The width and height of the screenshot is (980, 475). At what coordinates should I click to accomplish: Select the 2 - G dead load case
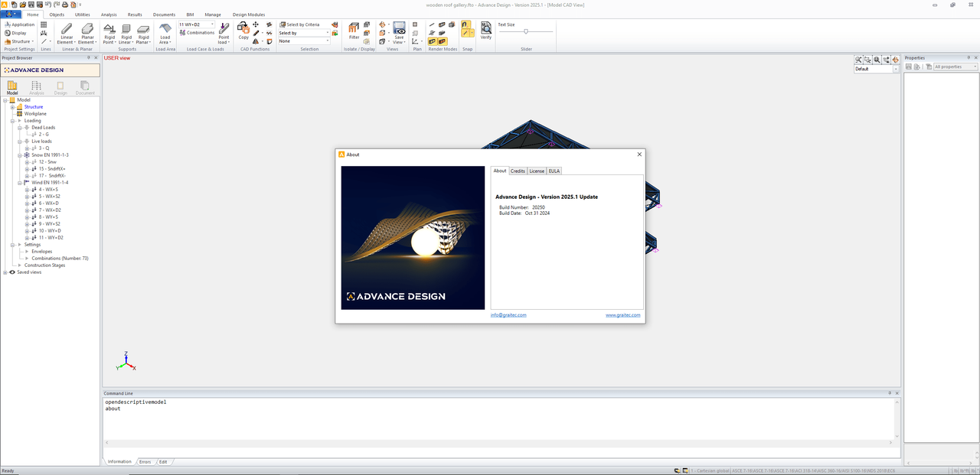click(44, 135)
